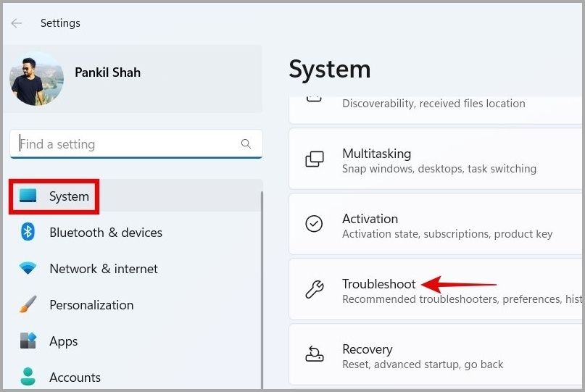
Task: Click the Multitasking overlapping windows icon
Action: click(x=315, y=159)
